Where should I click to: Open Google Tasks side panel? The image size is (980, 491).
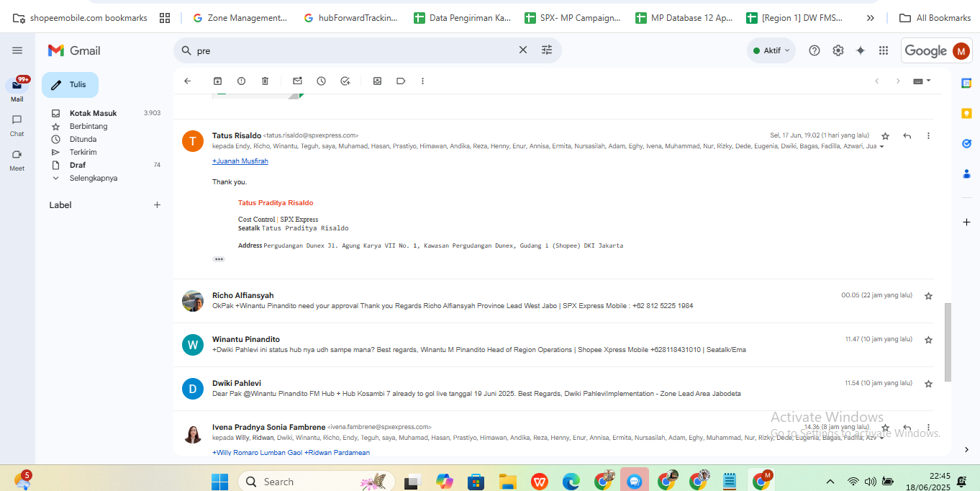(x=967, y=143)
